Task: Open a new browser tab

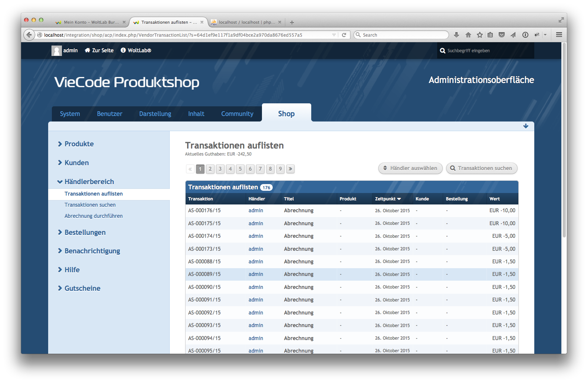Action: point(292,23)
